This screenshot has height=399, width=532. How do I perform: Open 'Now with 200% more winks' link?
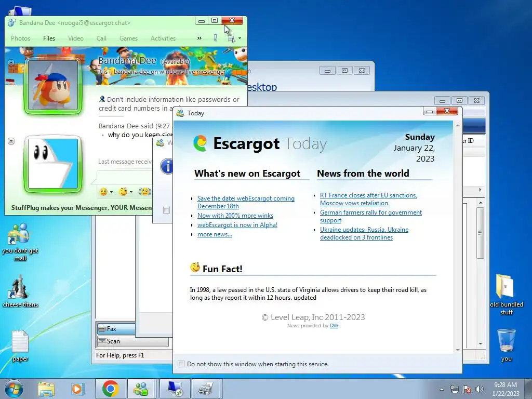pos(235,216)
